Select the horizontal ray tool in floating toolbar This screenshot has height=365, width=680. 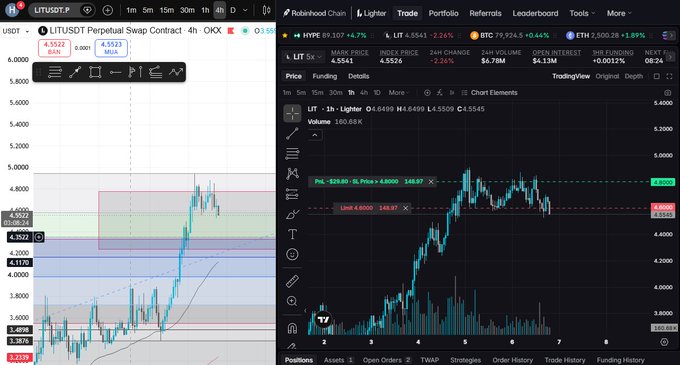[x=115, y=72]
